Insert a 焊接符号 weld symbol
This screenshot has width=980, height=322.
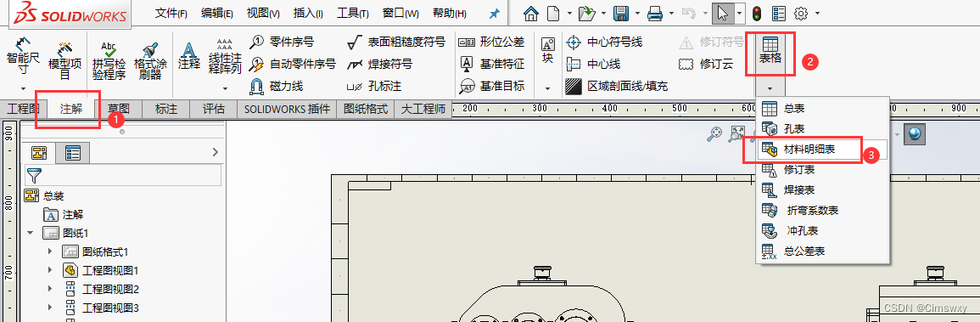coord(379,64)
